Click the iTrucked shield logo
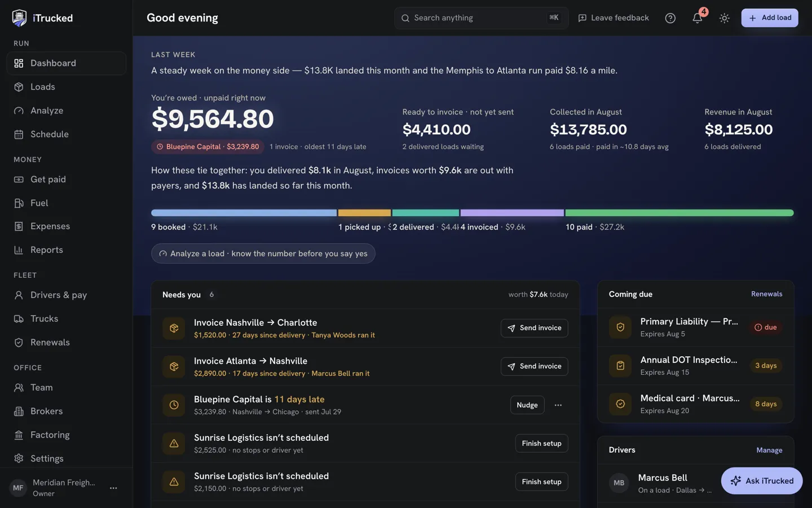 [19, 18]
